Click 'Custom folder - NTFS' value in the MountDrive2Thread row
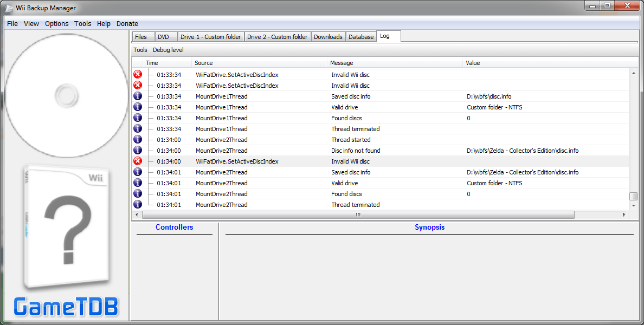Image resolution: width=644 pixels, height=325 pixels. (494, 183)
